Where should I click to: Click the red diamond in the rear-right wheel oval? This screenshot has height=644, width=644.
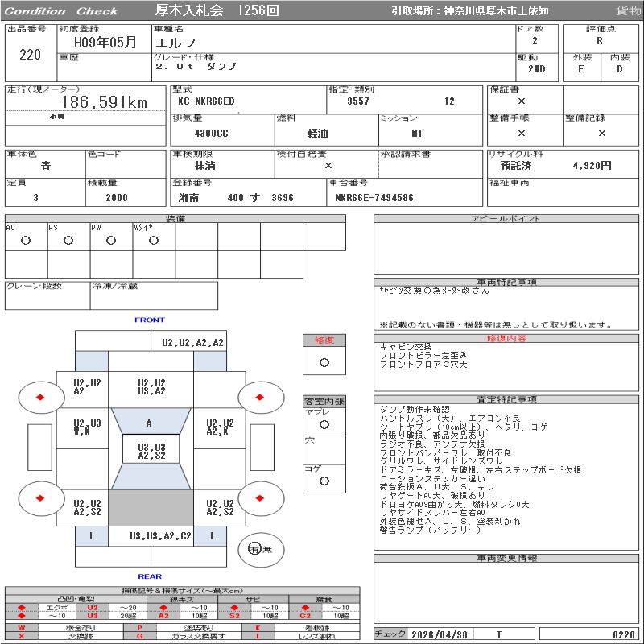tap(259, 498)
